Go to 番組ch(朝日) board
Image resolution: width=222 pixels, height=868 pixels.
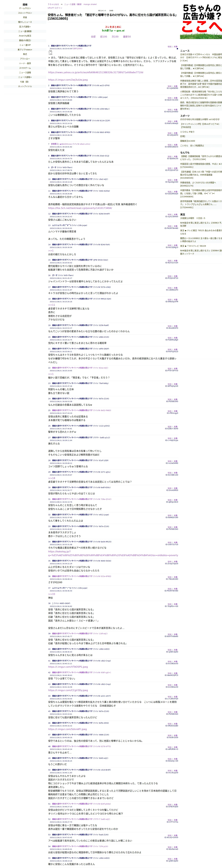pyautogui.click(x=25, y=41)
